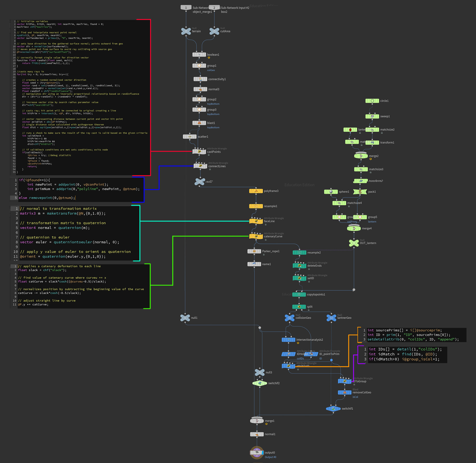
Task: Select the sphere1 node icon
Action: [331, 192]
